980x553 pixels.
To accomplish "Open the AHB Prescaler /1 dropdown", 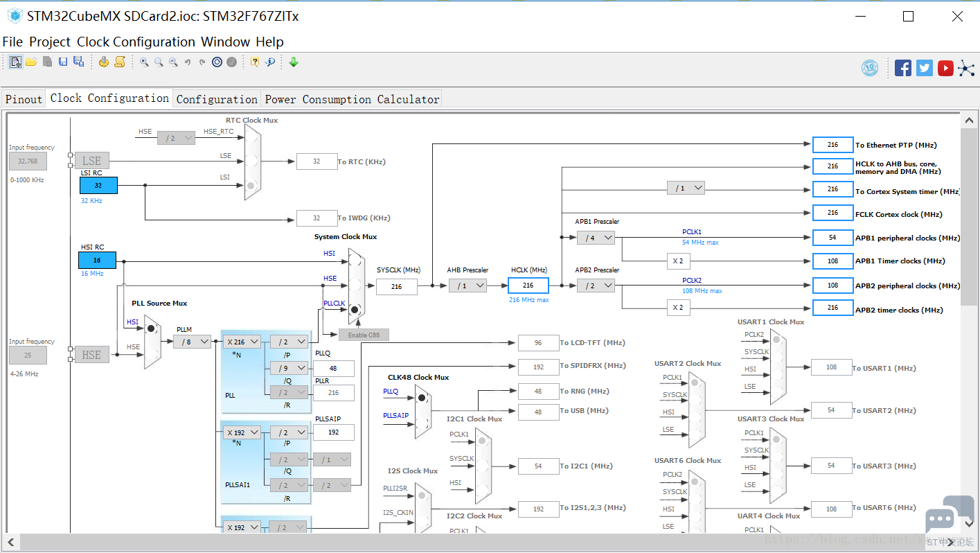I will click(x=467, y=286).
